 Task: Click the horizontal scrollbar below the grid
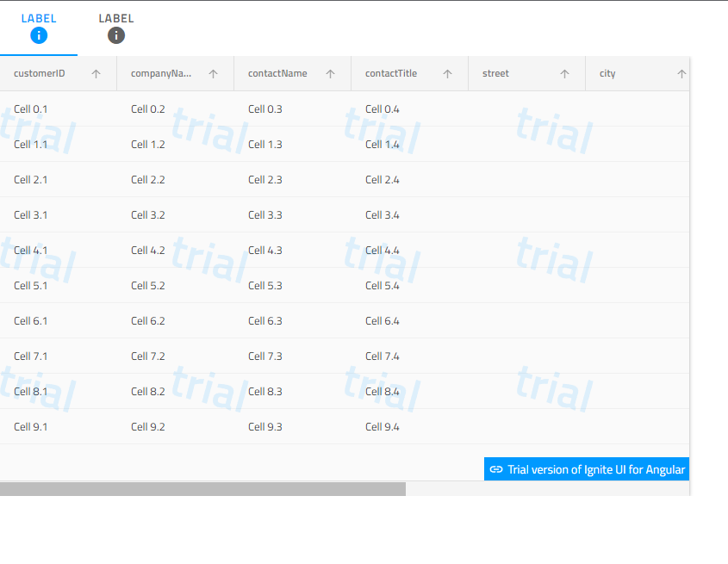click(202, 489)
